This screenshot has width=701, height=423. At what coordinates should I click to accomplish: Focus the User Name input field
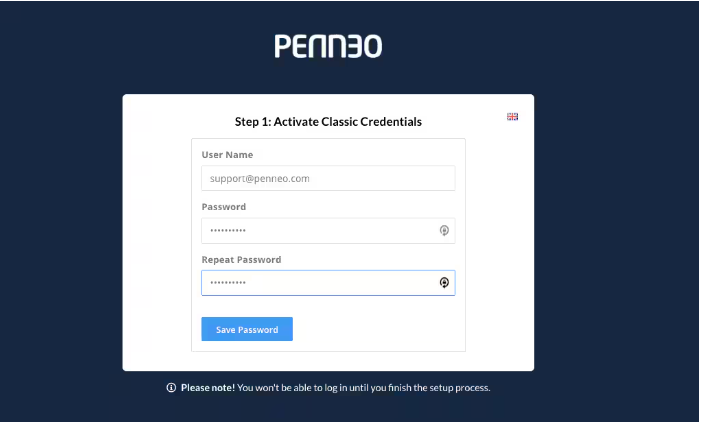(x=328, y=178)
